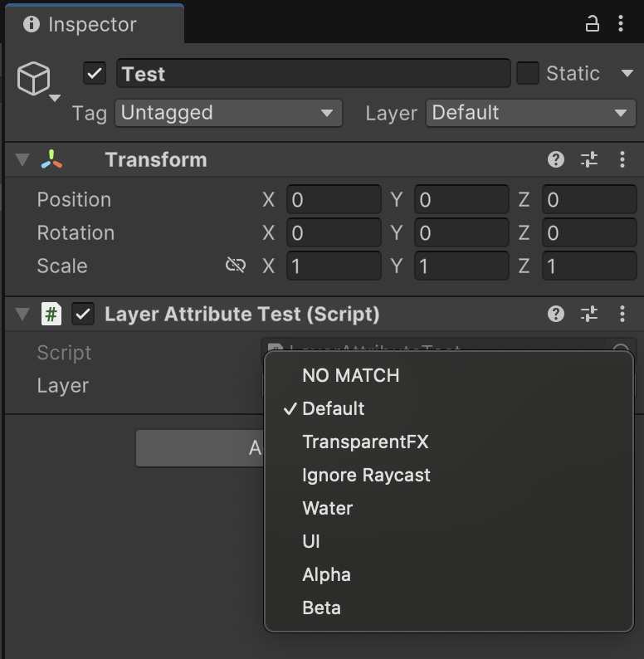Screen dimensions: 644x659
Task: Choose Ignore Raycast layer option
Action: pos(449,475)
